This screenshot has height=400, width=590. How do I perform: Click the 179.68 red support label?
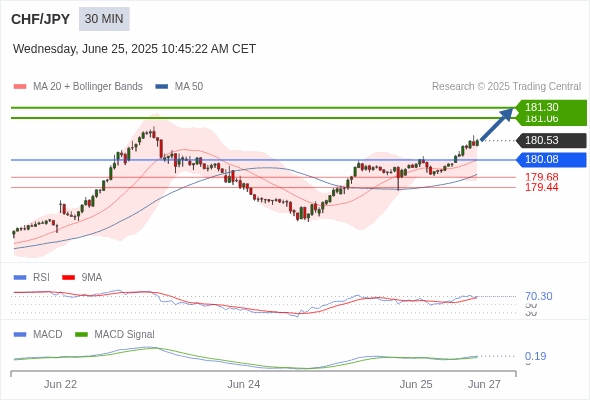pos(541,177)
